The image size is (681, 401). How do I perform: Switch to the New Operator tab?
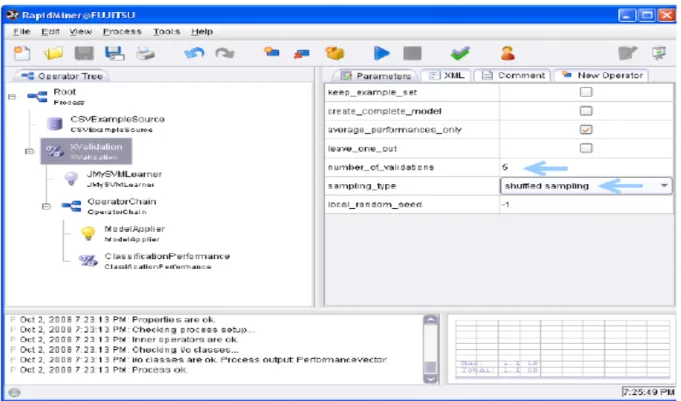(x=602, y=75)
